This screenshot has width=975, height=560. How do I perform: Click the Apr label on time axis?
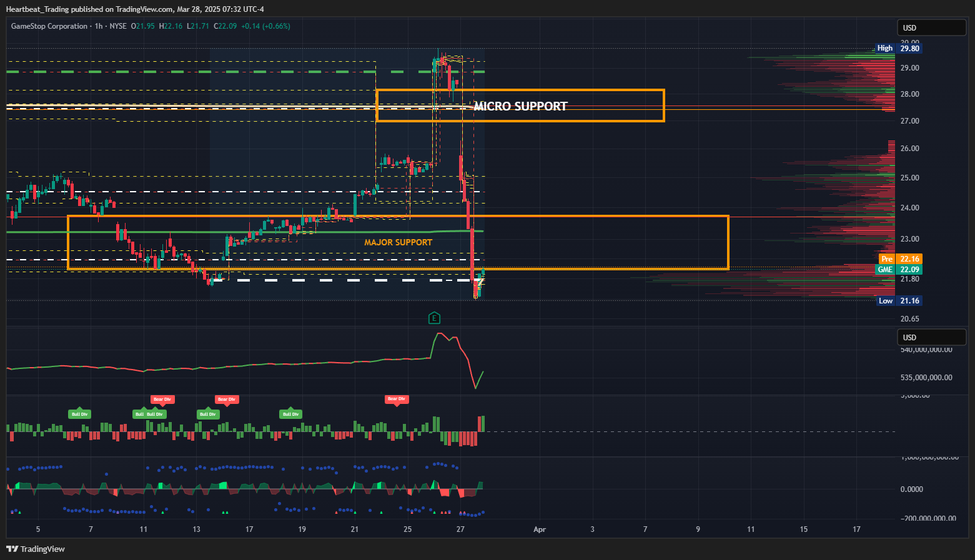point(540,529)
